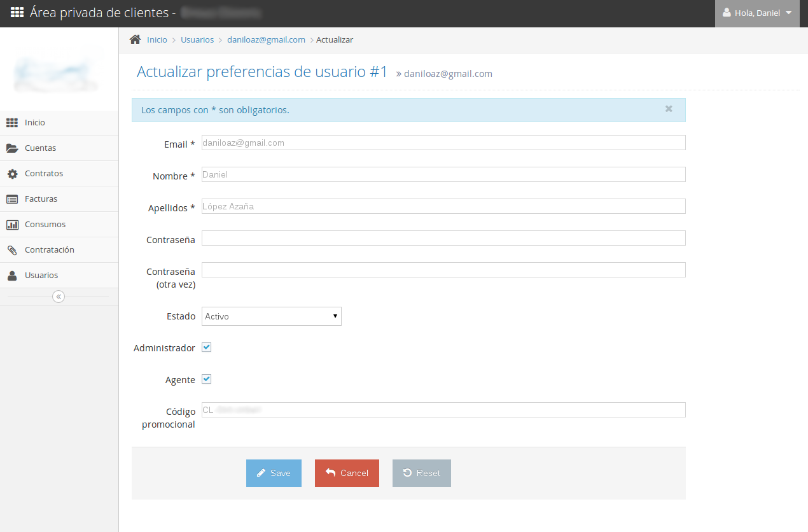Expand the Hola, Daniel user menu

pyautogui.click(x=757, y=13)
